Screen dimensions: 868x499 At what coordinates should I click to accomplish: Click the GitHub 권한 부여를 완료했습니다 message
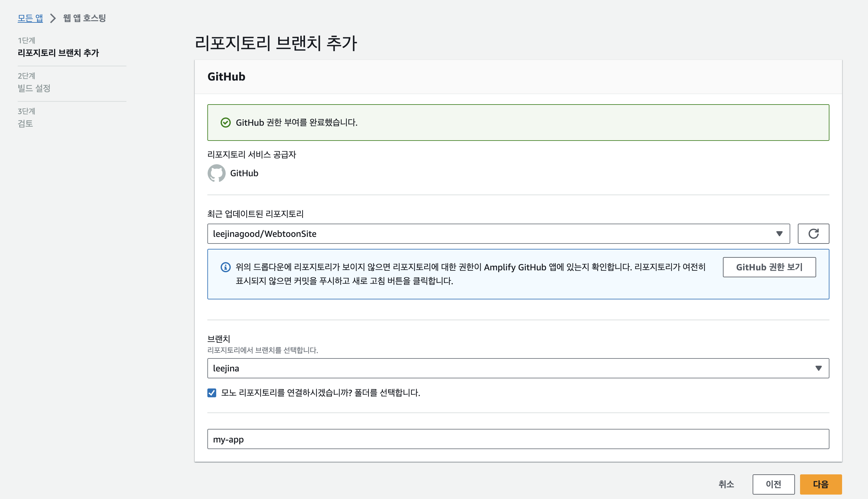click(296, 122)
